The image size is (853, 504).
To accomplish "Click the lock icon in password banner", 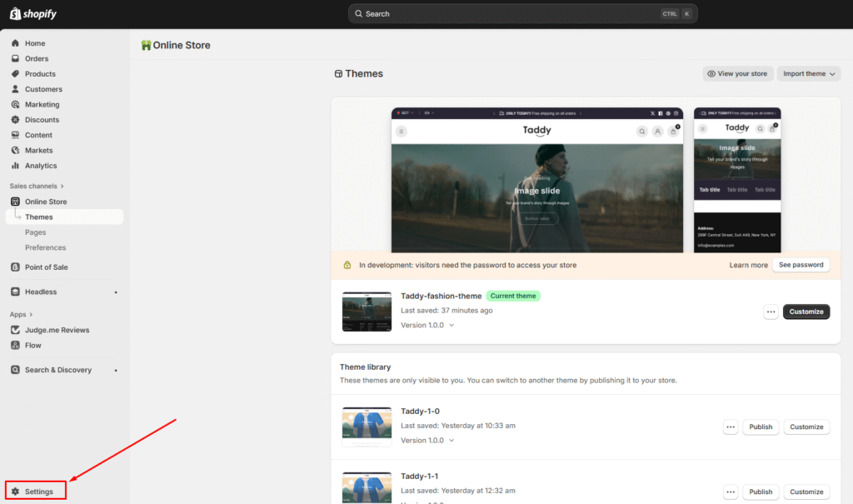I will coord(347,265).
